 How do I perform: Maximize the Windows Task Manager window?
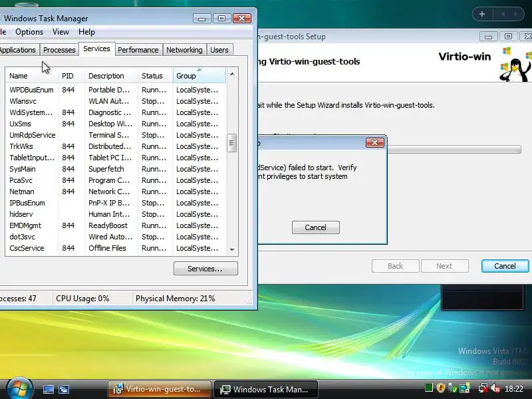(x=221, y=19)
